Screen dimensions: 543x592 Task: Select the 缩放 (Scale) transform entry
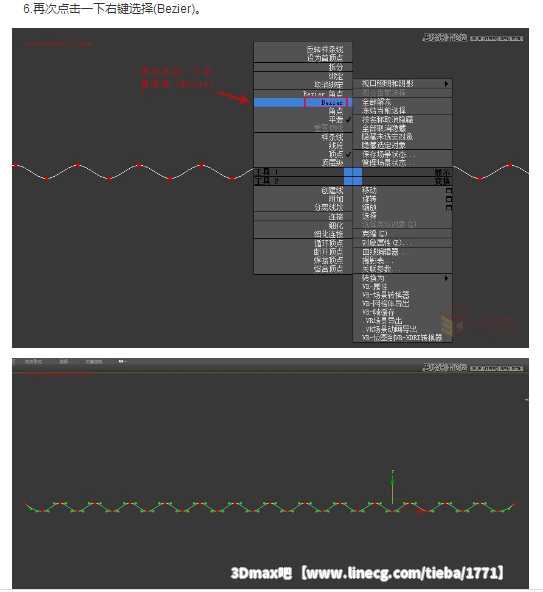(x=369, y=208)
